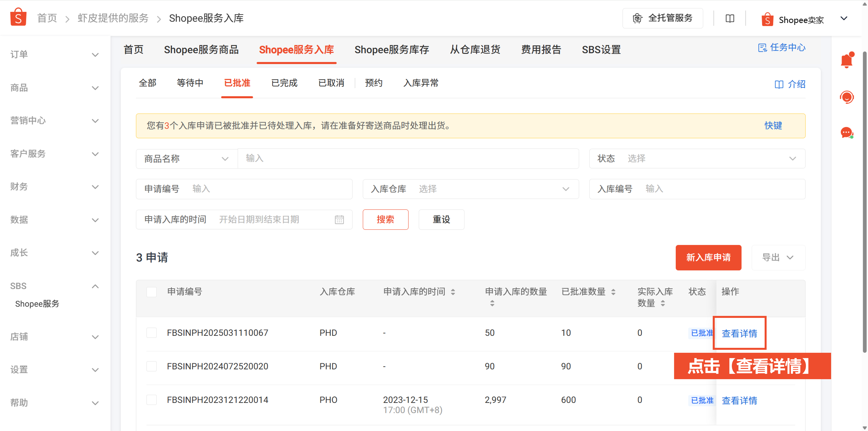Click the page vertical scrollbar
Viewport: 868px width, 431px height.
click(x=865, y=202)
